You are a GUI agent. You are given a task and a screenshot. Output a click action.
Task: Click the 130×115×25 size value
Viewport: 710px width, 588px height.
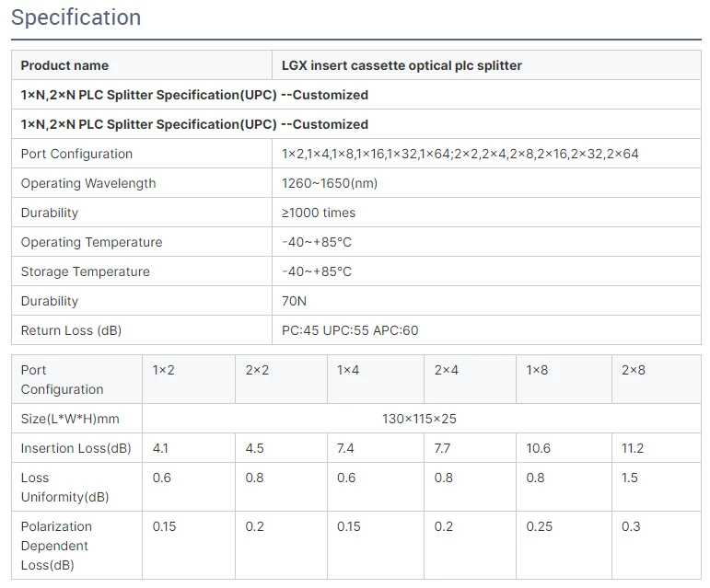click(x=419, y=419)
